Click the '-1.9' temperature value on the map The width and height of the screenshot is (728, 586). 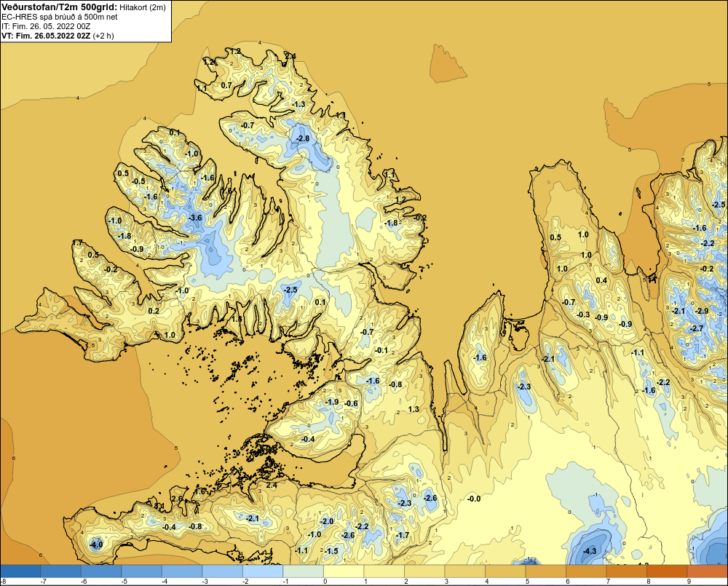point(333,402)
